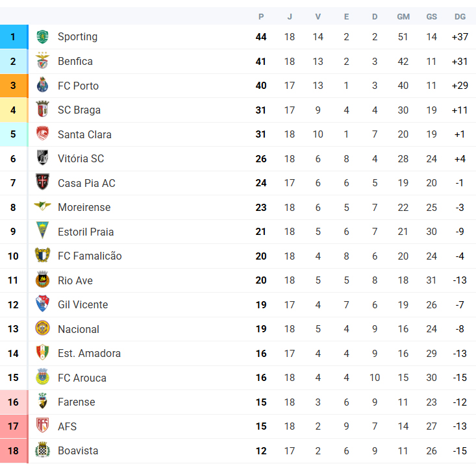Open the Gil Vicente team page
This screenshot has width=476, height=466.
click(x=83, y=304)
